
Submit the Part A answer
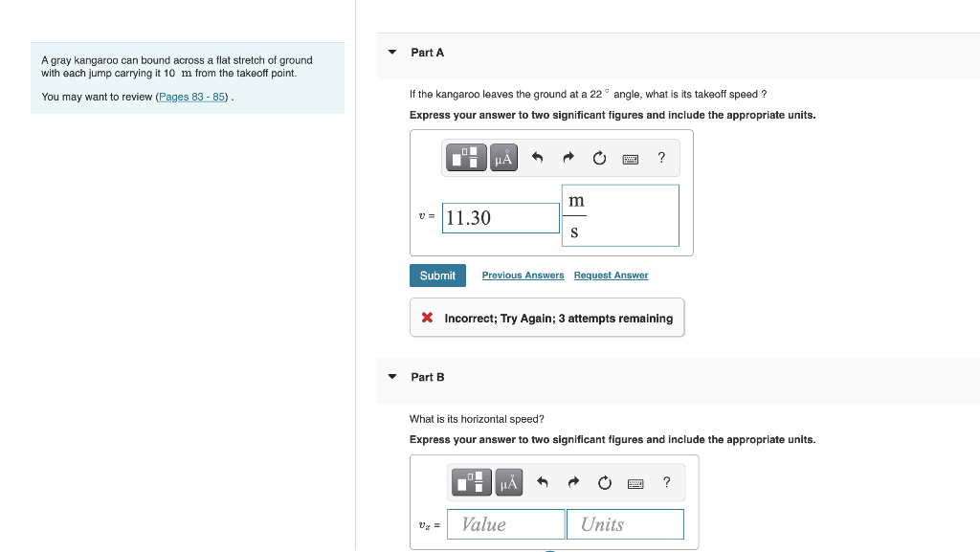(437, 276)
